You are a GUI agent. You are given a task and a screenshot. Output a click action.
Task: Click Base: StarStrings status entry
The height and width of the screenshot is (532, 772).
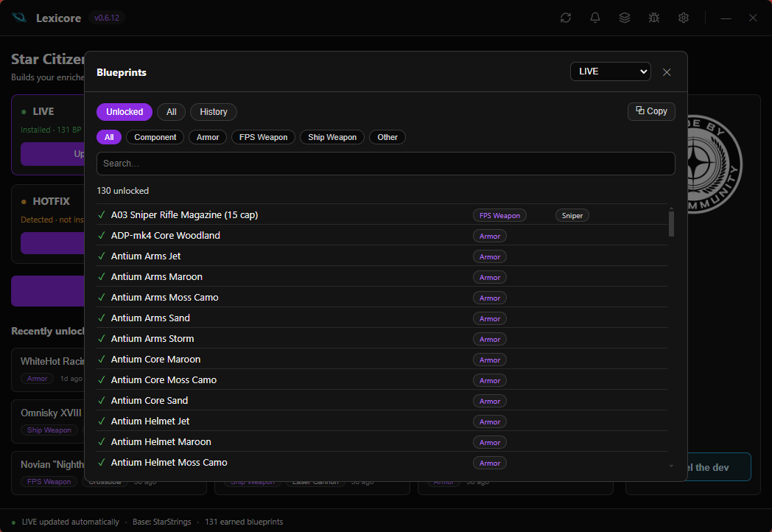(x=161, y=522)
